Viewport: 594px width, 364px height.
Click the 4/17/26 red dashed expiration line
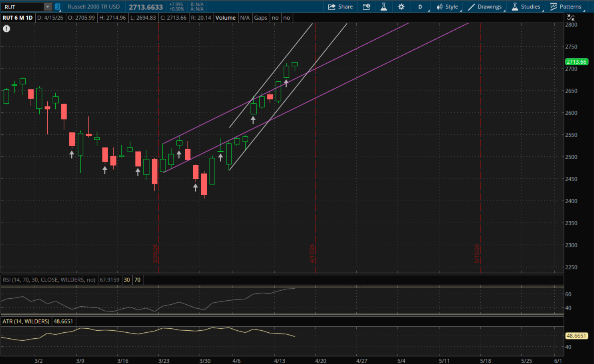[x=315, y=160]
